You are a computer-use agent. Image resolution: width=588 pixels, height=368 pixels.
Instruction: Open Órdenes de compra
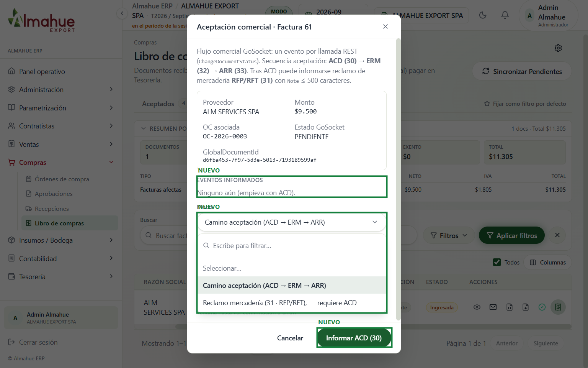(70, 179)
